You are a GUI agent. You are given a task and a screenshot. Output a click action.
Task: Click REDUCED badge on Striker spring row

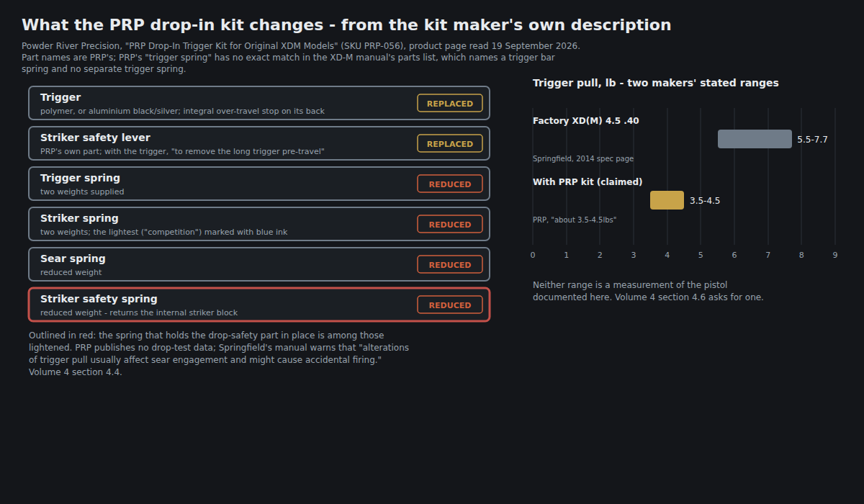450,224
